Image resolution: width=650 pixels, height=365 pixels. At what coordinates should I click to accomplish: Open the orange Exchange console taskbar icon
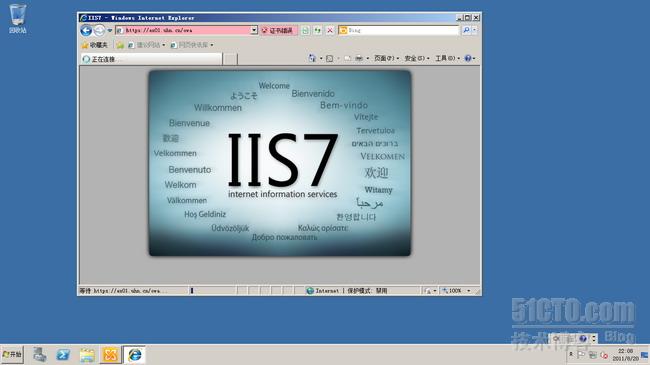110,355
